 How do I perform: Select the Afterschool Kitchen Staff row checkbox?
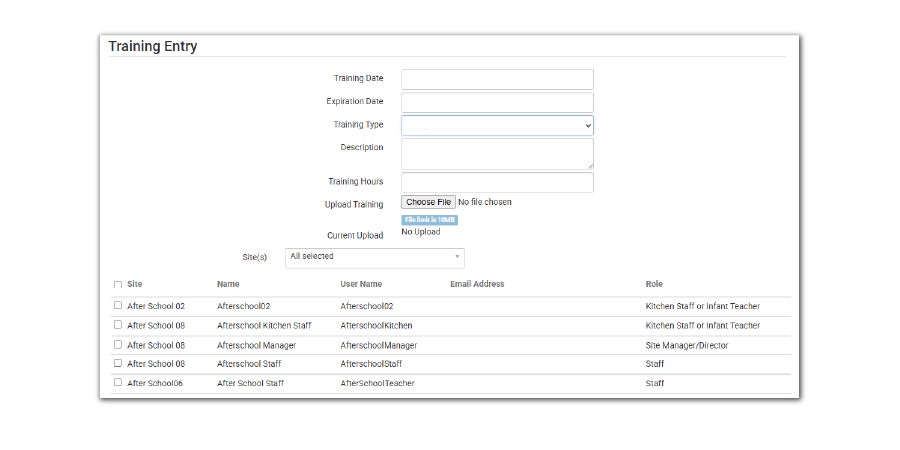click(x=118, y=325)
